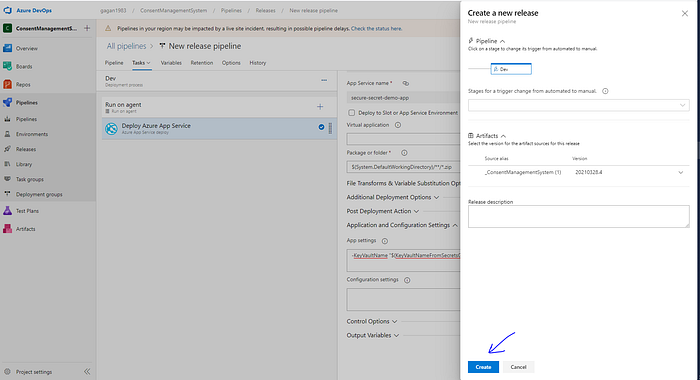Add a task with the Run on agent plus

(x=320, y=107)
